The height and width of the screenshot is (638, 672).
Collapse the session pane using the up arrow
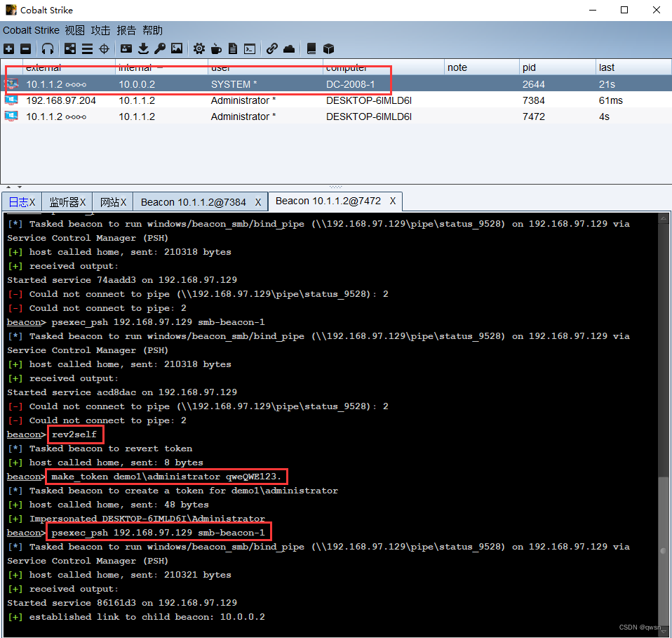[8, 187]
